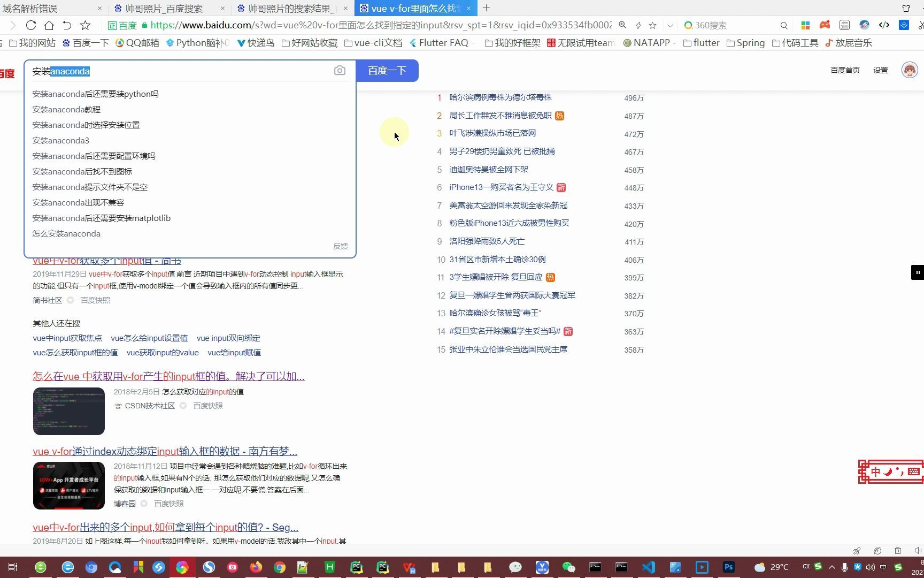The height and width of the screenshot is (578, 924).
Task: Open 设置 menu on Baidu
Action: coord(881,70)
